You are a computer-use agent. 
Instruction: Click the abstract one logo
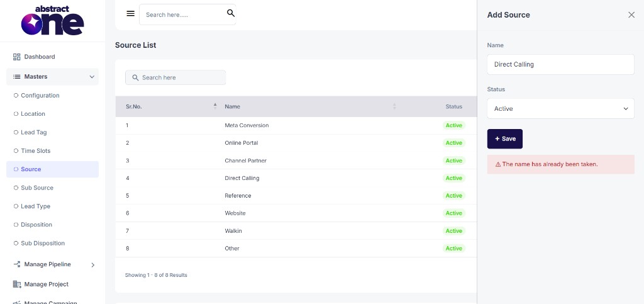click(53, 21)
